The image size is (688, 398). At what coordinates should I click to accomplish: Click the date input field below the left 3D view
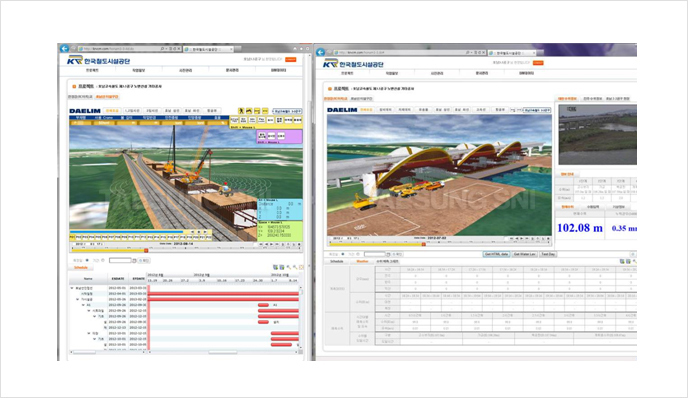click(x=120, y=260)
